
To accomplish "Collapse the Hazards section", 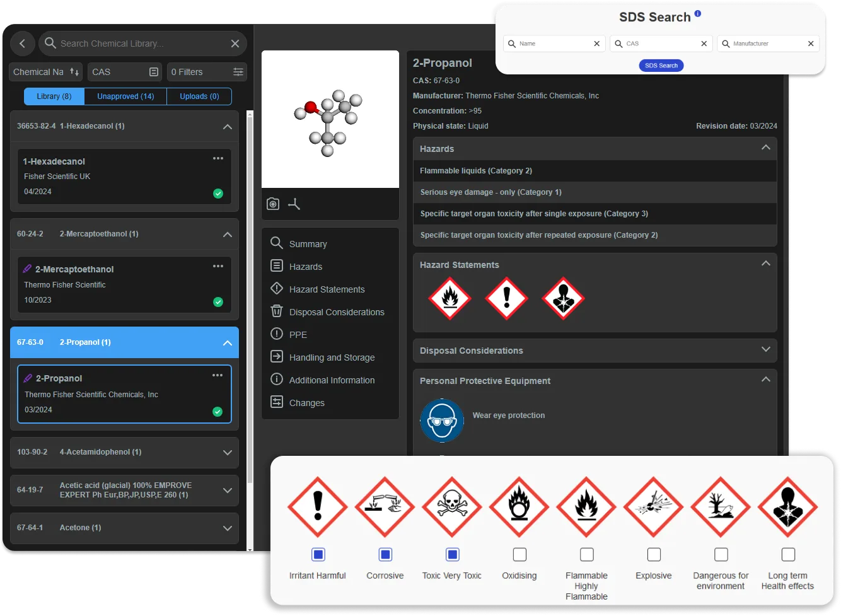I will tap(766, 148).
